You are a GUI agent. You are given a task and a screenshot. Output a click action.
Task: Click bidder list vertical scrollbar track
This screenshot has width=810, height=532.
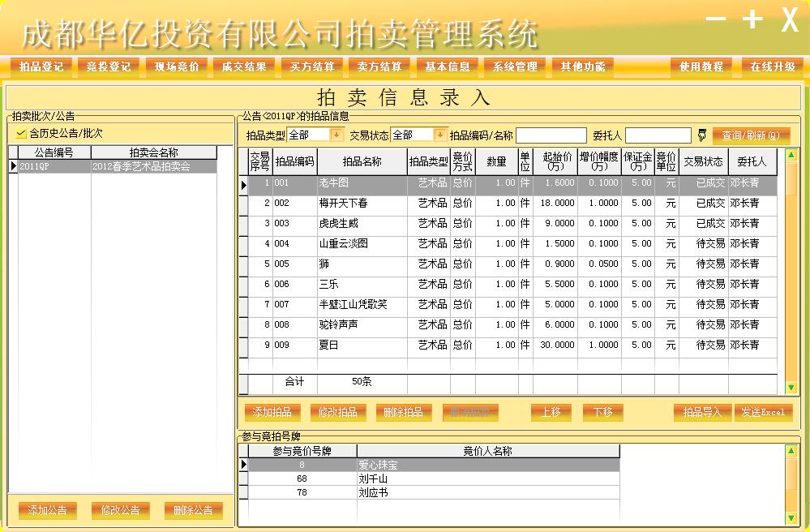coord(791,484)
